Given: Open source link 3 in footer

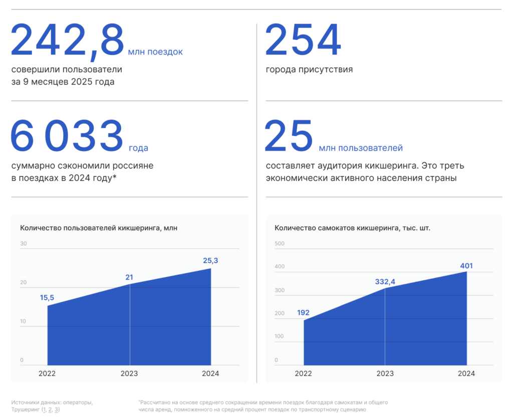Looking at the screenshot, I should [x=56, y=409].
